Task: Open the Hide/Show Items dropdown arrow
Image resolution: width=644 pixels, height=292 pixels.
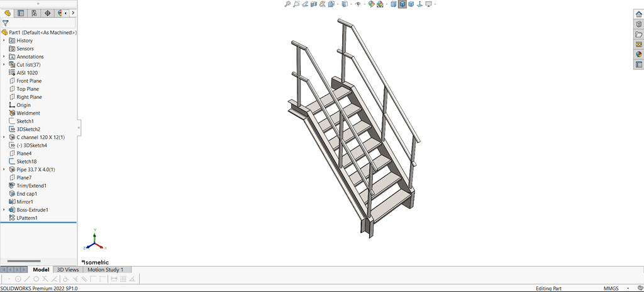Action: coord(364,4)
